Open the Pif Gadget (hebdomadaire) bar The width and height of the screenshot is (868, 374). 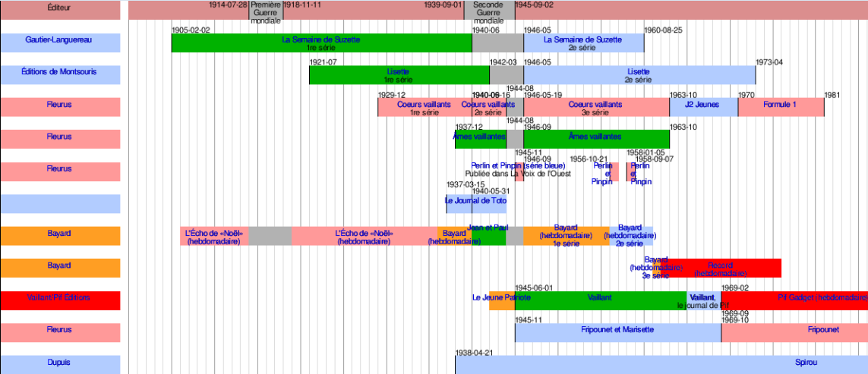(794, 301)
